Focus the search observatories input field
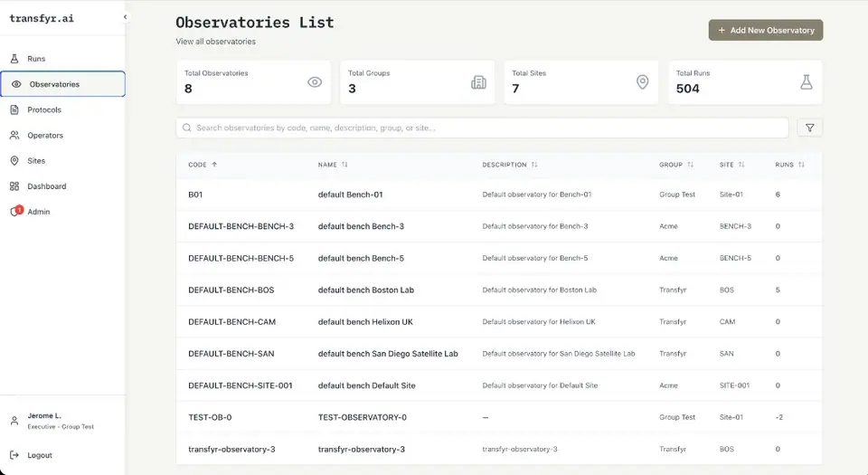Viewport: 868px width, 475px height. point(482,128)
